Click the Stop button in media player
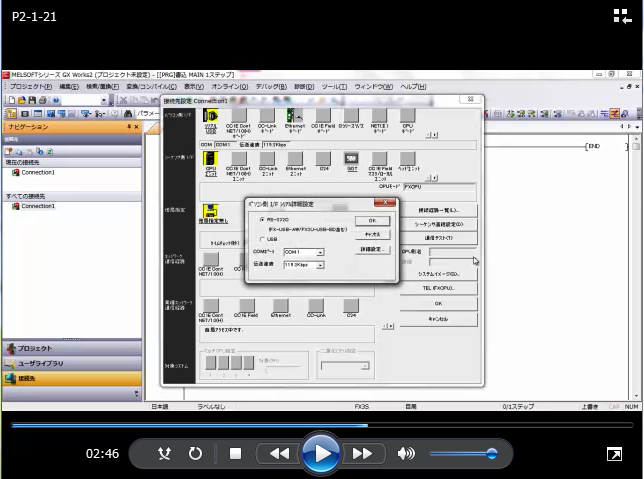644x479 pixels. click(x=235, y=454)
